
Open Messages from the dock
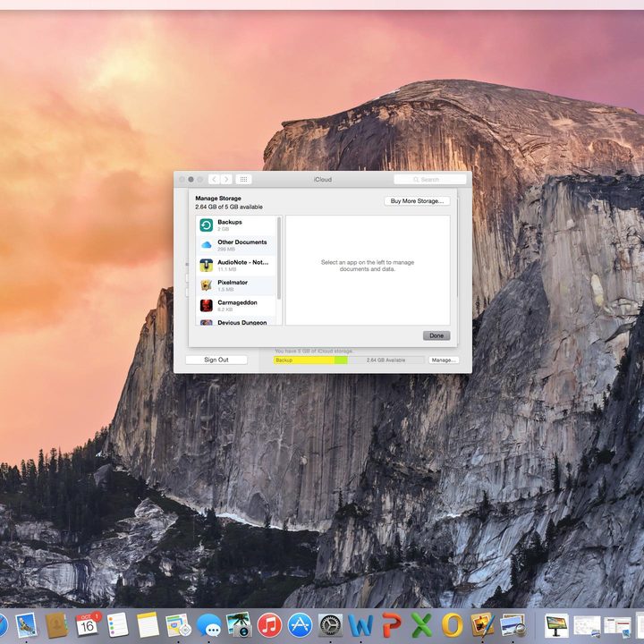(x=208, y=625)
